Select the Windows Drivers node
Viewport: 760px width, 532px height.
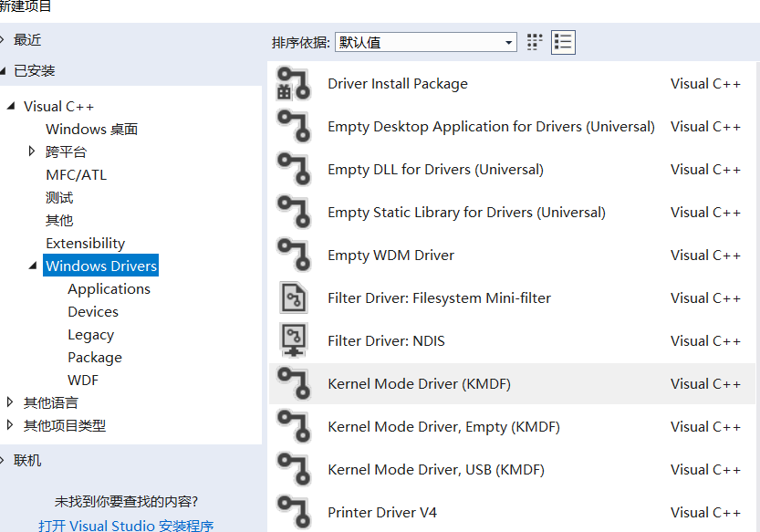(x=100, y=266)
